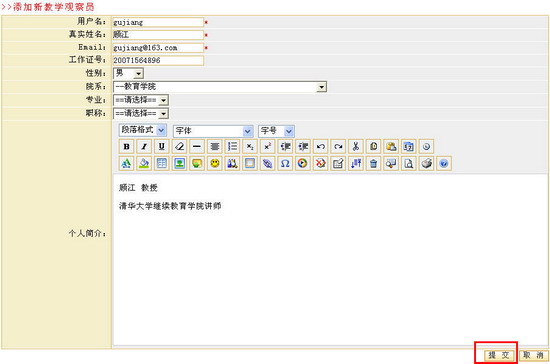
Task: Insert special character Omega symbol
Action: click(x=285, y=163)
